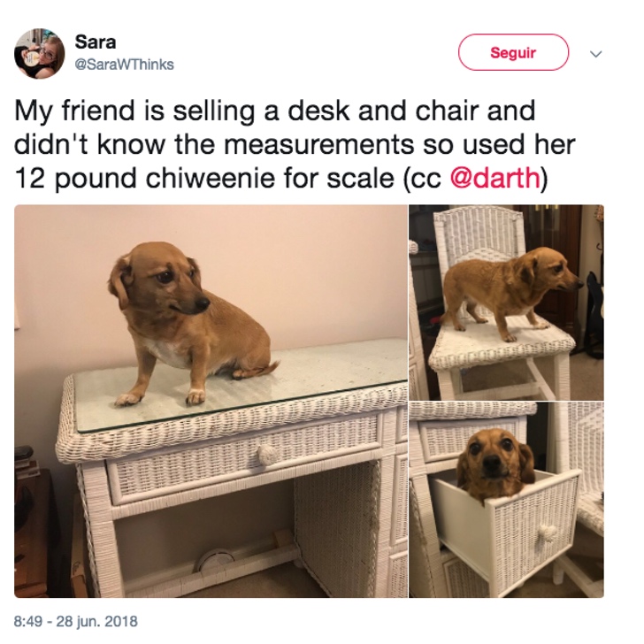Click the Seguir follow button

[513, 52]
